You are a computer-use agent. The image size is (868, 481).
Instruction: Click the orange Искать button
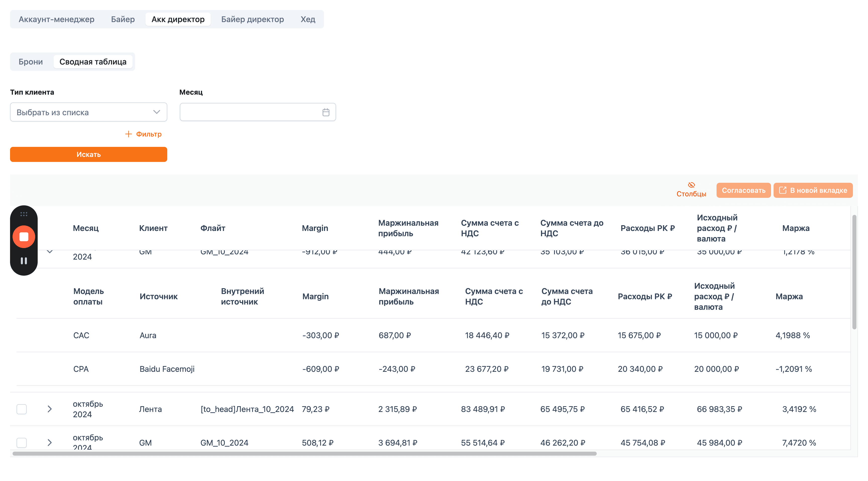coord(89,154)
